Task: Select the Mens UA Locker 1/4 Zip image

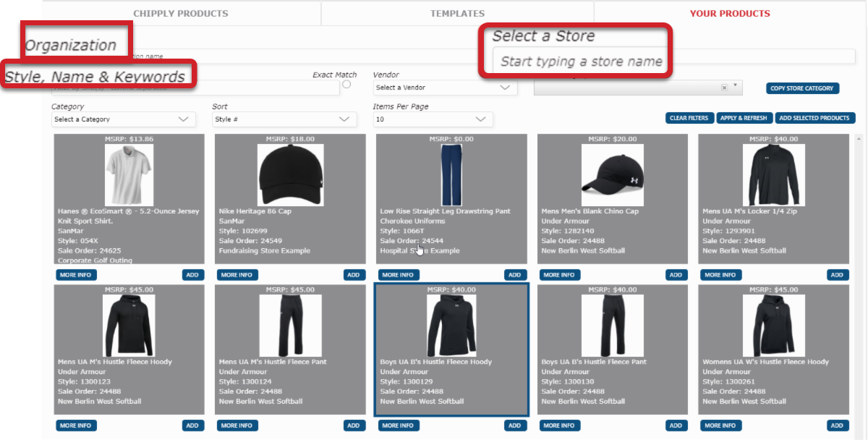Action: [x=774, y=174]
